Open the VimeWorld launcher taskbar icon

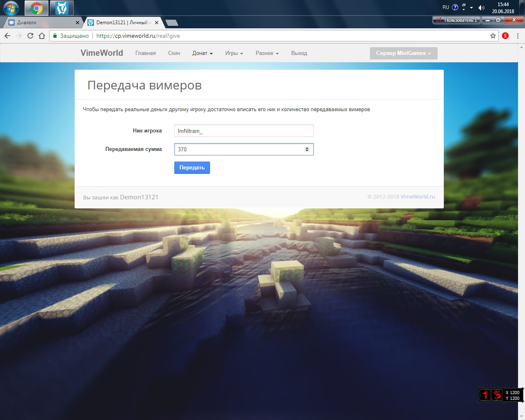pyautogui.click(x=62, y=8)
